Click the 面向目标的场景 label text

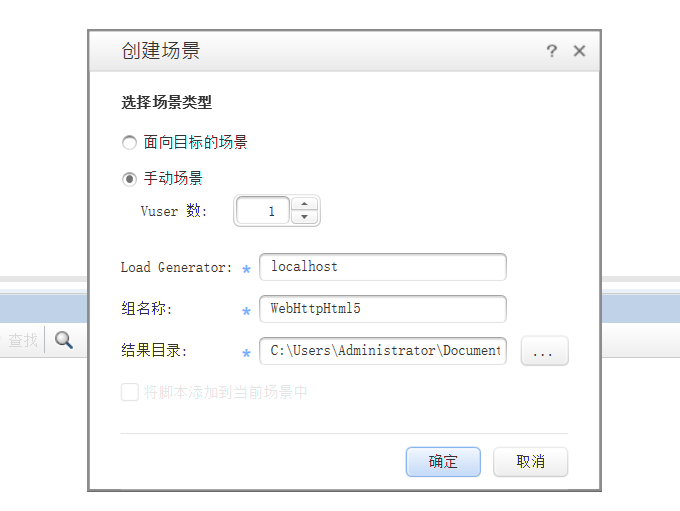click(195, 142)
